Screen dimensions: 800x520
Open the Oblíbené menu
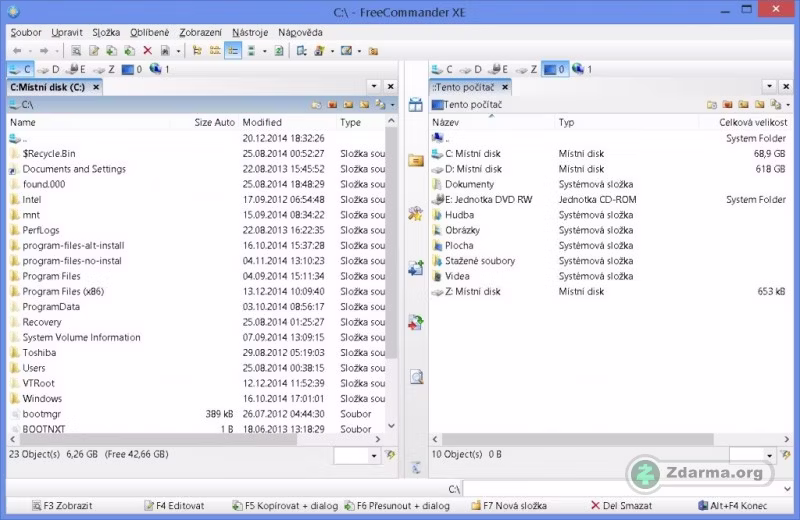point(149,32)
